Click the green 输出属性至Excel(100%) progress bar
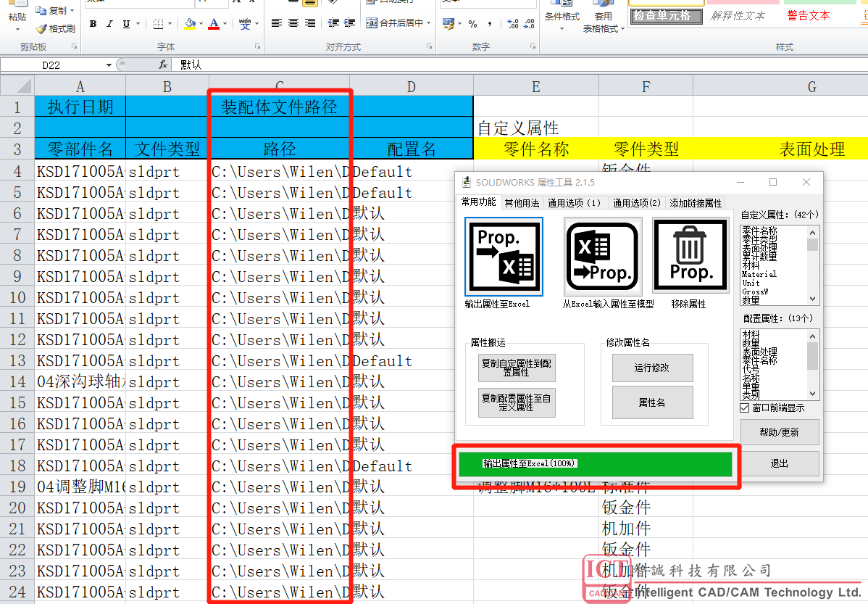Screen dimensions: 868x604 pyautogui.click(x=596, y=464)
